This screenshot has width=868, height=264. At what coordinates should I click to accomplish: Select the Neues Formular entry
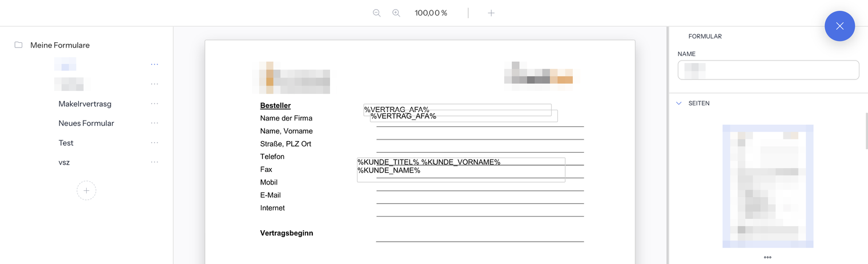pyautogui.click(x=86, y=123)
